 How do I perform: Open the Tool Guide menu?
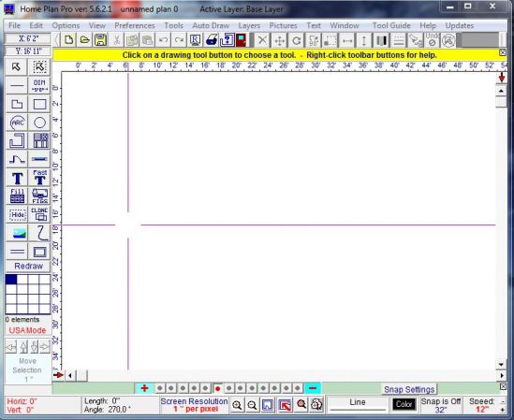coord(391,25)
